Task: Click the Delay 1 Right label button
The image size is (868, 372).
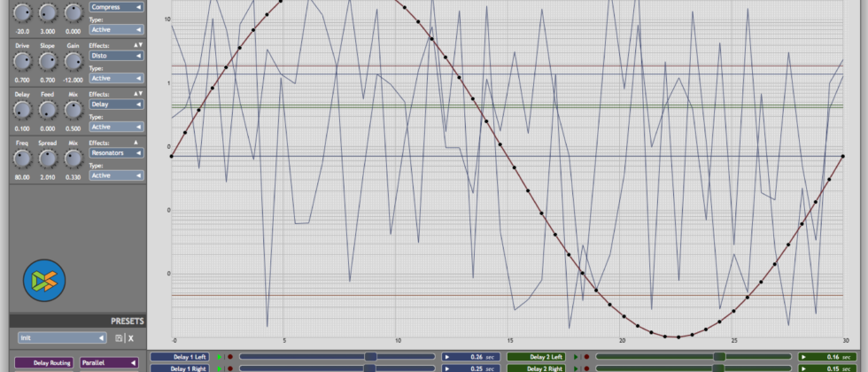Action: (x=180, y=368)
